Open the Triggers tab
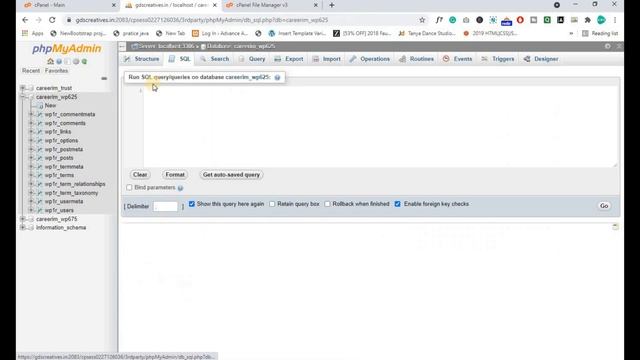The width and height of the screenshot is (640, 360). click(x=498, y=59)
